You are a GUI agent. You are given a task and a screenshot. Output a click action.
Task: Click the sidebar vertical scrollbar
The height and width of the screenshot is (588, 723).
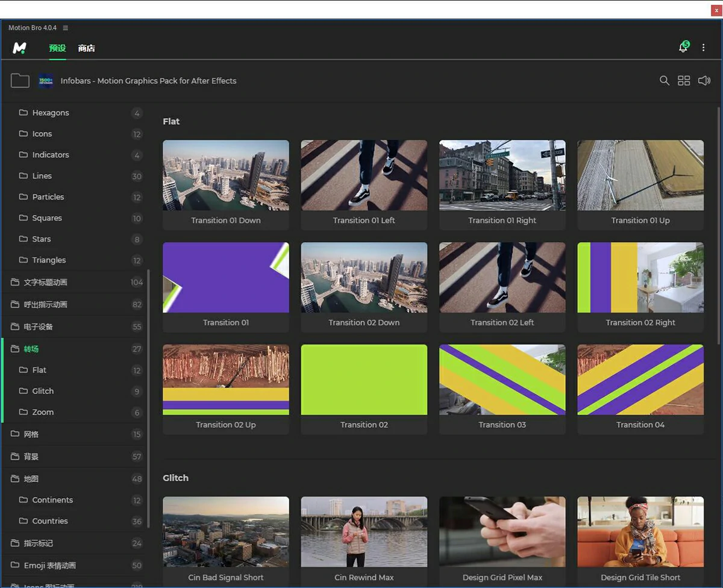click(x=148, y=400)
